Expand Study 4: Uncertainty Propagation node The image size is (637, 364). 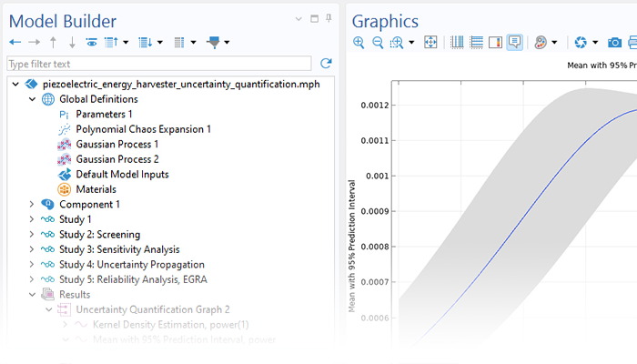[x=32, y=265]
